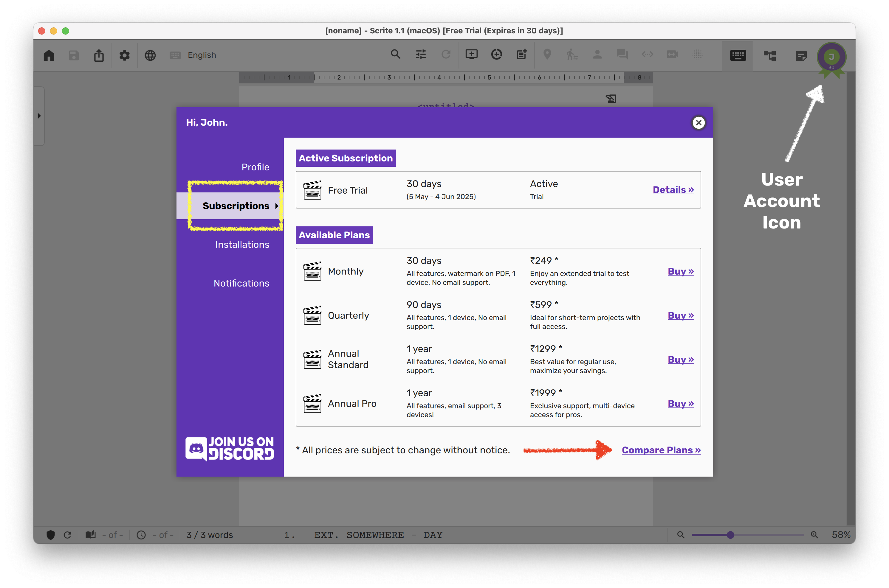
Task: Switch to Notebook tab icon
Action: (801, 56)
